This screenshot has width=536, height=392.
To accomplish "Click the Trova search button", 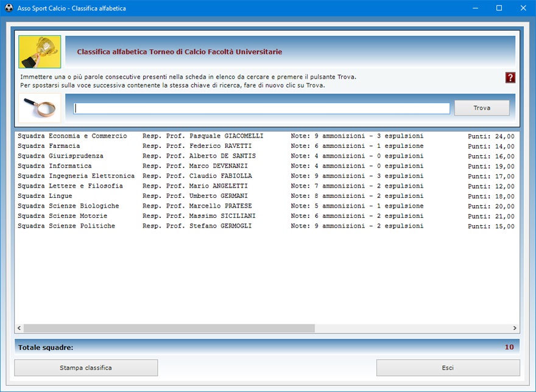I will [x=482, y=108].
